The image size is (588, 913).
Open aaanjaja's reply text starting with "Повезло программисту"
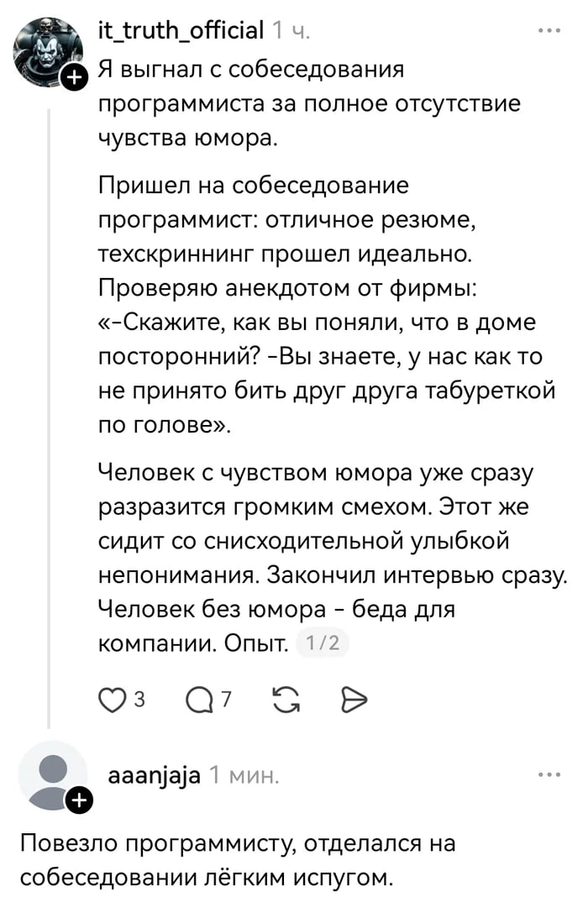[237, 861]
